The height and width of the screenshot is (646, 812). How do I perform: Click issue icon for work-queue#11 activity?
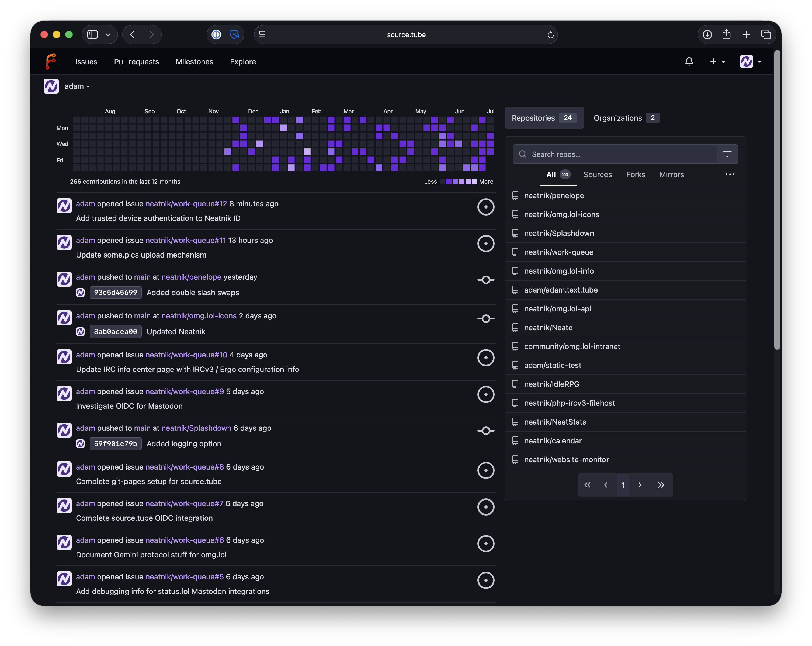pyautogui.click(x=486, y=243)
